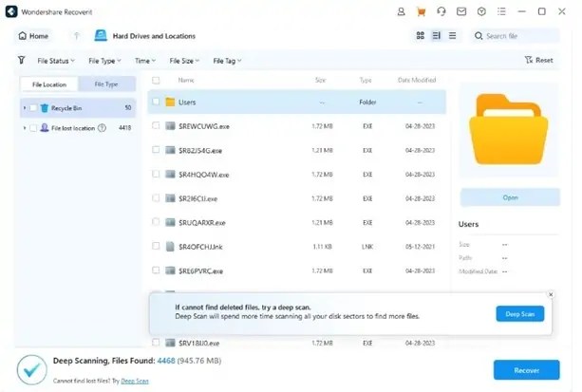The width and height of the screenshot is (582, 392).
Task: Switch to details preview view
Action: [437, 36]
